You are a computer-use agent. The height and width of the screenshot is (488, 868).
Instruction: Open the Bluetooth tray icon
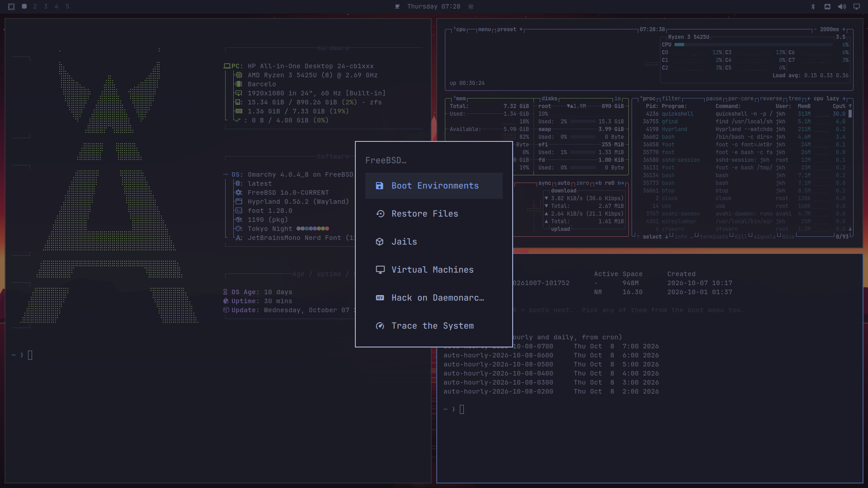813,7
